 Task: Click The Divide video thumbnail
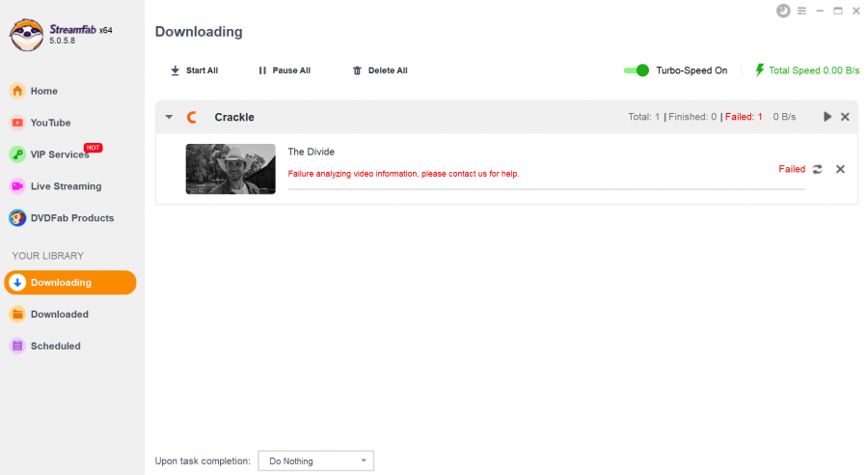231,169
